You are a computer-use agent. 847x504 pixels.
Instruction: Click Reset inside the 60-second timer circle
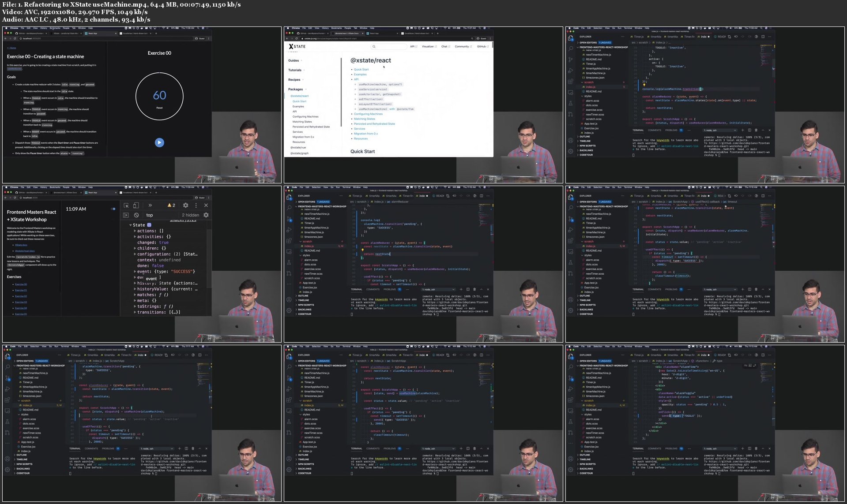pyautogui.click(x=159, y=108)
